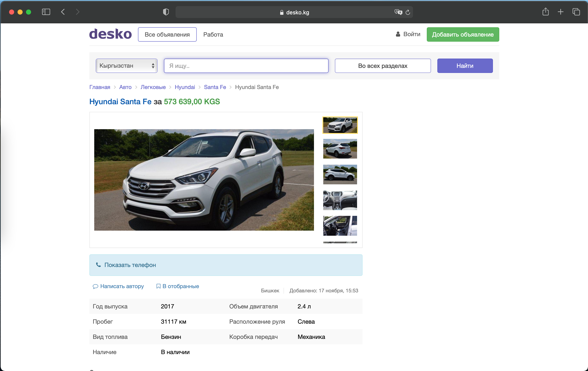Go to Авто breadcrumb

[125, 87]
